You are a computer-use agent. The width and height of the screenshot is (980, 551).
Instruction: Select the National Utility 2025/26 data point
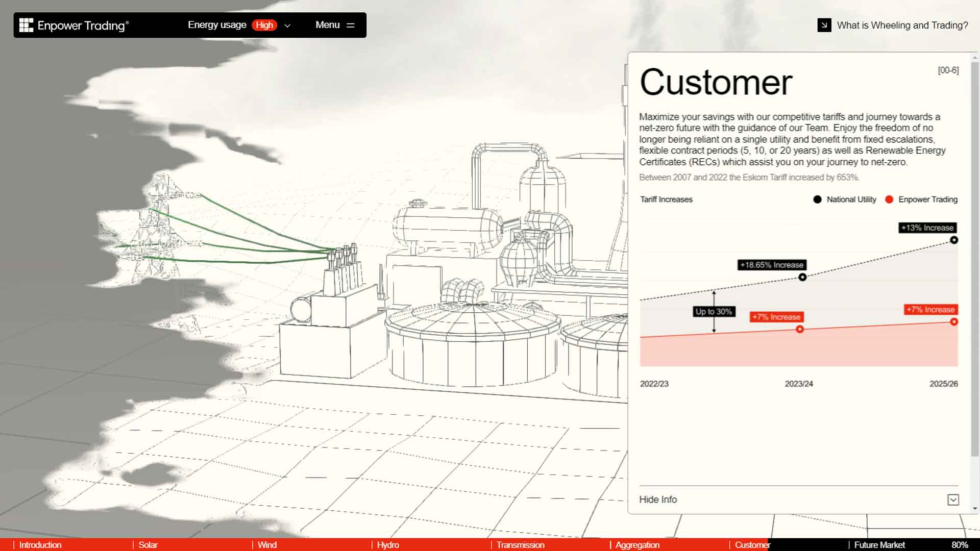tap(953, 240)
